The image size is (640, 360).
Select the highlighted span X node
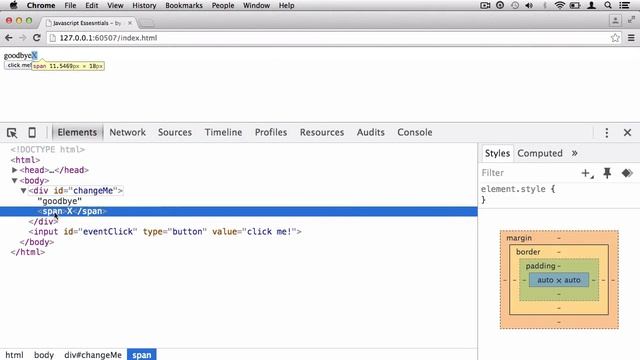(x=238, y=211)
